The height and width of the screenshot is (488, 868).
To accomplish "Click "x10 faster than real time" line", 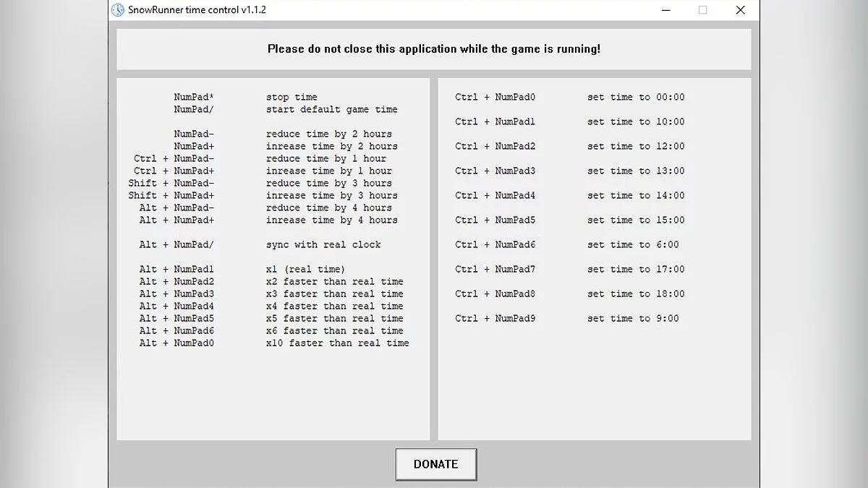I will click(x=338, y=343).
